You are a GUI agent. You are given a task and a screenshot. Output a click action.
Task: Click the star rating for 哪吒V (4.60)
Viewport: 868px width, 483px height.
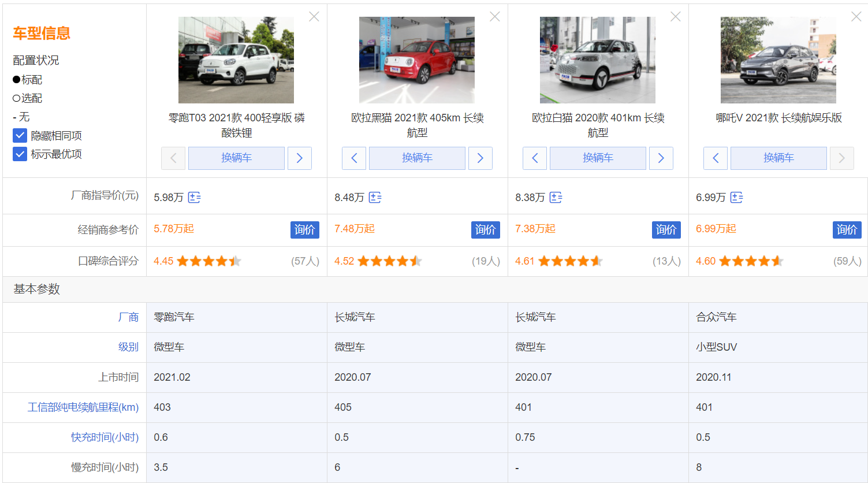click(751, 261)
